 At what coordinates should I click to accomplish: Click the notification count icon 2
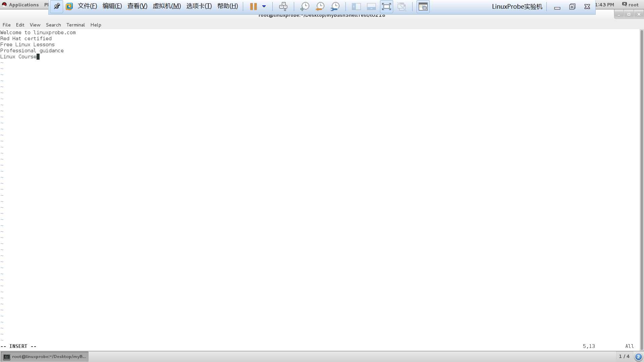pyautogui.click(x=639, y=357)
